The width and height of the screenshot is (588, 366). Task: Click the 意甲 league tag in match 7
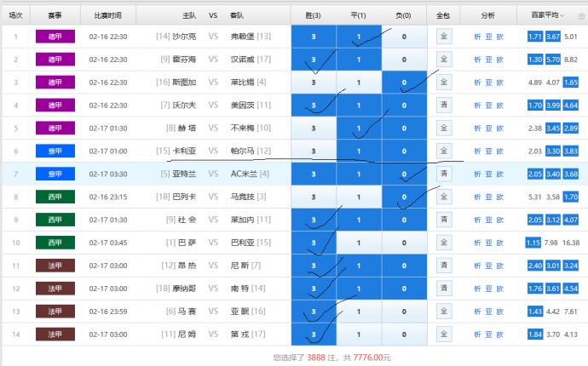click(x=55, y=174)
